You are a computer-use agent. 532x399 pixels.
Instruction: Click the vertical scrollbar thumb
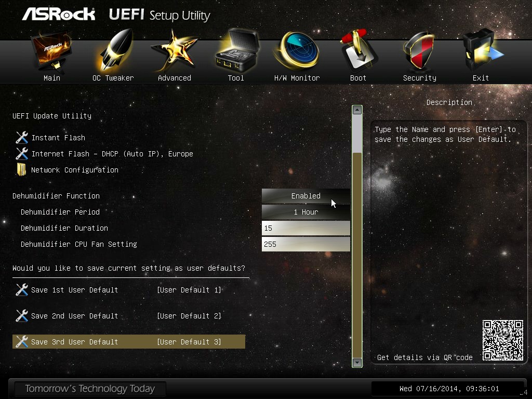(357, 255)
